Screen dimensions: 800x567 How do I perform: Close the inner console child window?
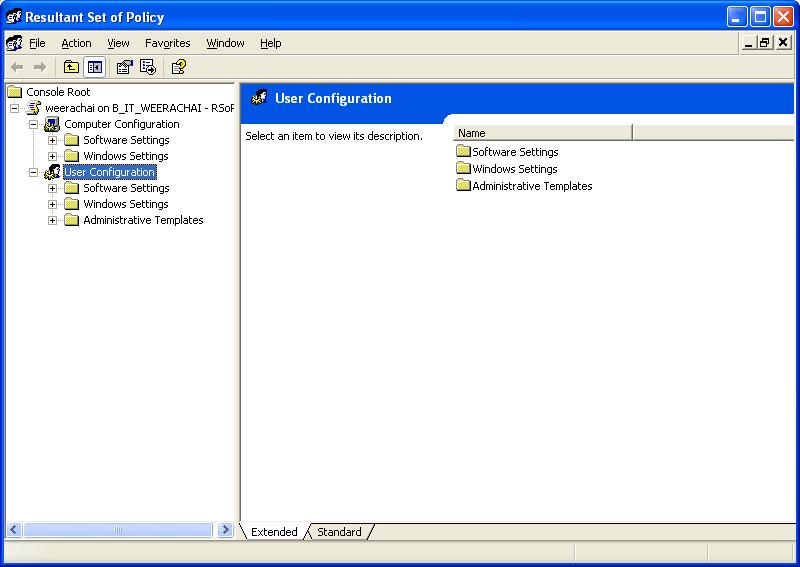point(783,43)
